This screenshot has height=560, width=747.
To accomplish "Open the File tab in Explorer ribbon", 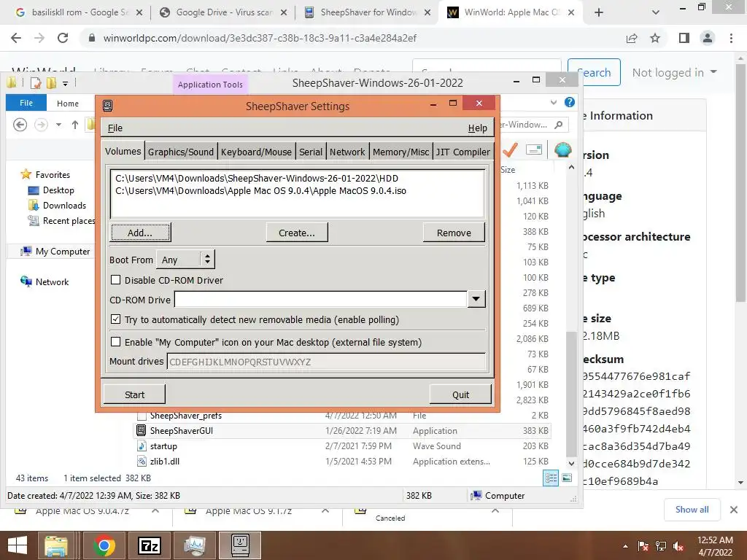I will coord(26,103).
